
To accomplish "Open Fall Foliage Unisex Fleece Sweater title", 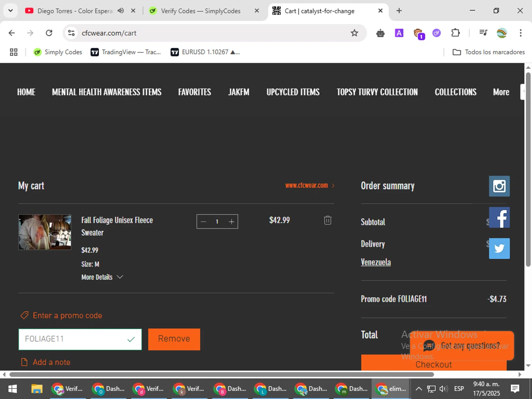I will (117, 226).
